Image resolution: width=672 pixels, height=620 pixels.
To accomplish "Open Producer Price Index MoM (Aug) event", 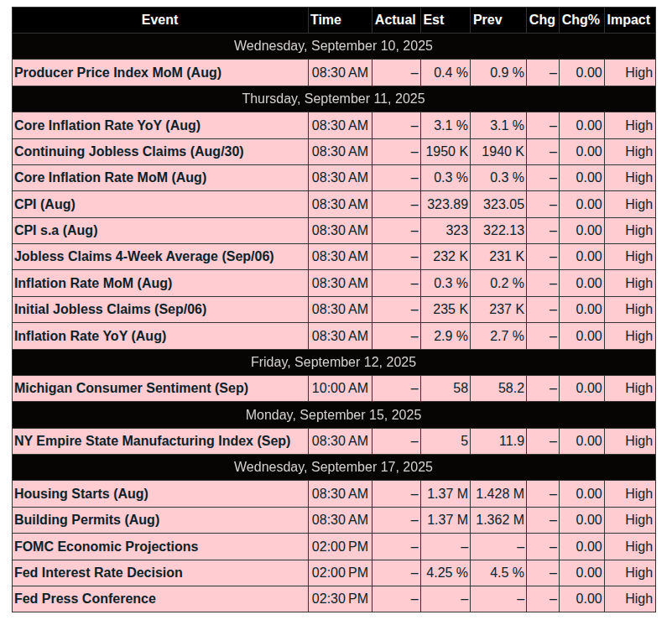I will (117, 72).
